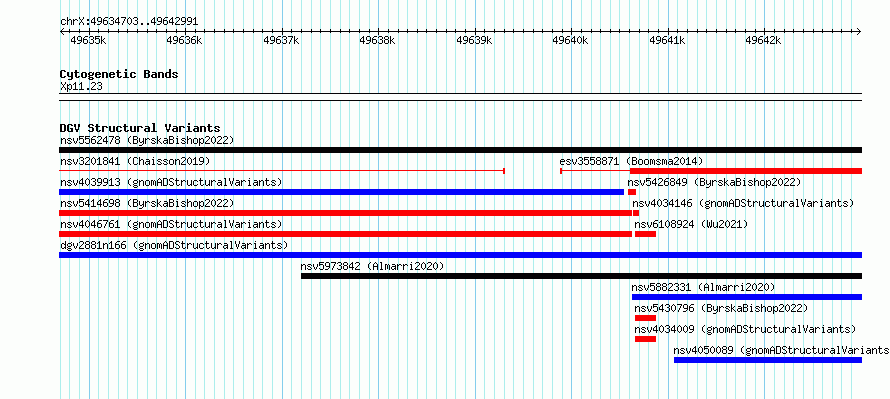Image resolution: width=890 pixels, height=399 pixels.
Task: Select the short red nsv6108924 bar
Action: pyautogui.click(x=645, y=234)
